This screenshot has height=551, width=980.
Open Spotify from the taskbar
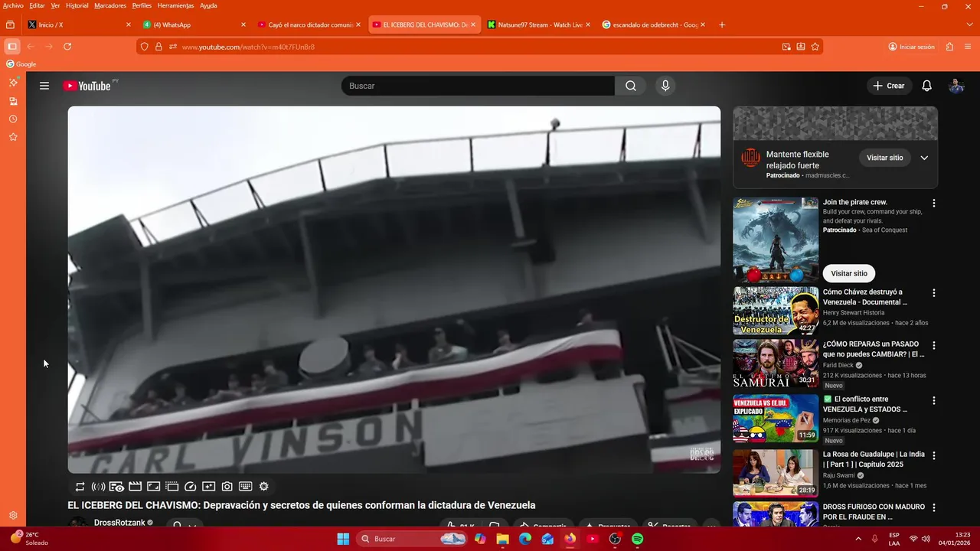(x=638, y=539)
